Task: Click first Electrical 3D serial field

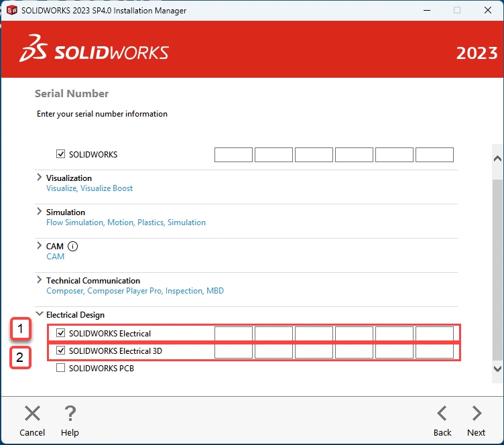Action: [x=233, y=351]
